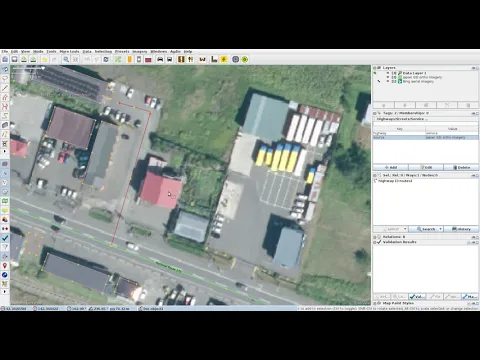Click the Help menu
Screen dimensions: 480x360
click(x=188, y=52)
